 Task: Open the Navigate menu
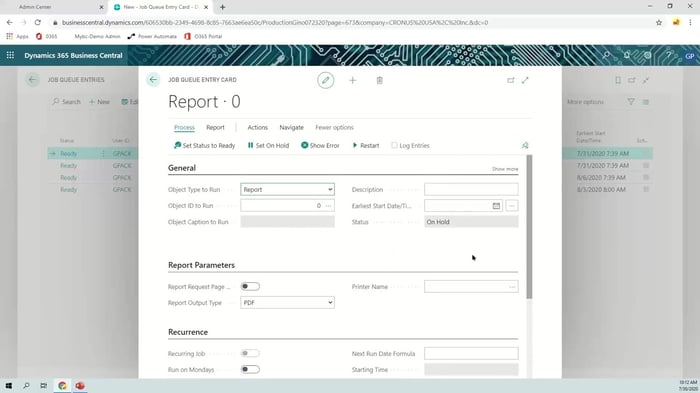pyautogui.click(x=292, y=127)
